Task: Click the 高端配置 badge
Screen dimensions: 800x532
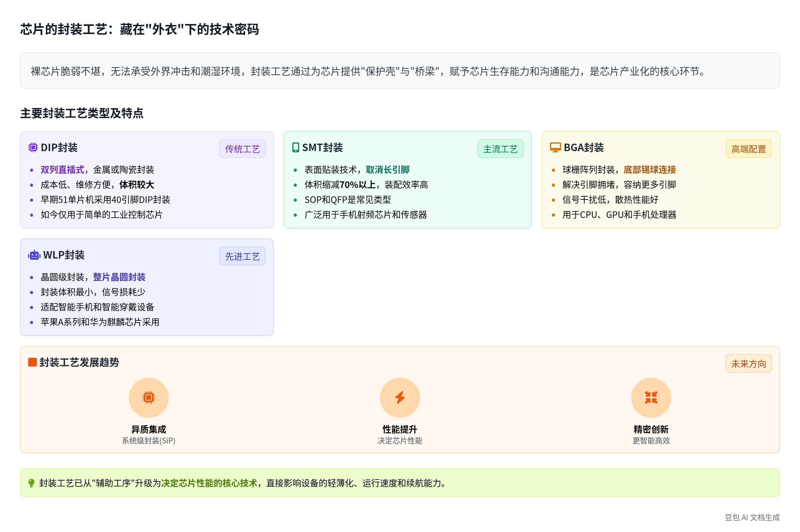Action: click(748, 149)
